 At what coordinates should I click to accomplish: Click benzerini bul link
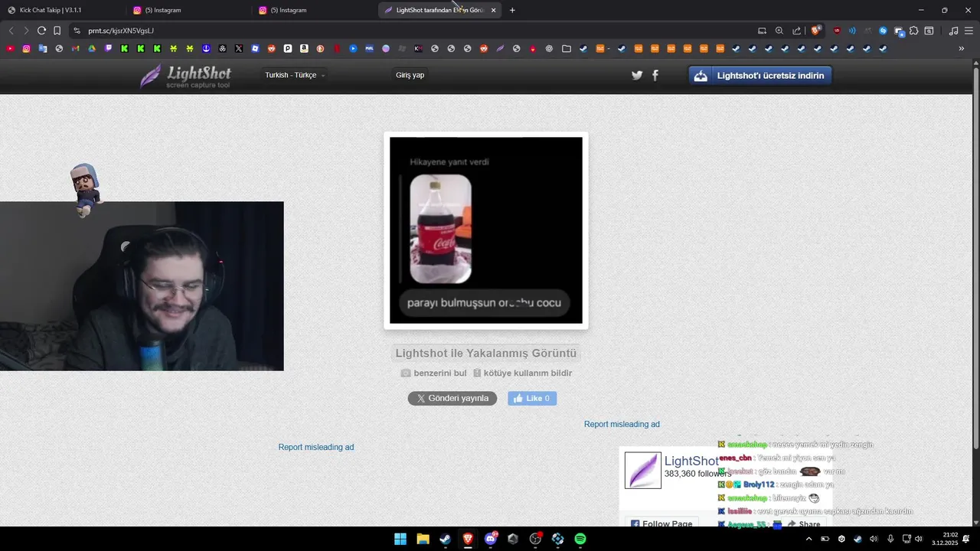(x=433, y=373)
